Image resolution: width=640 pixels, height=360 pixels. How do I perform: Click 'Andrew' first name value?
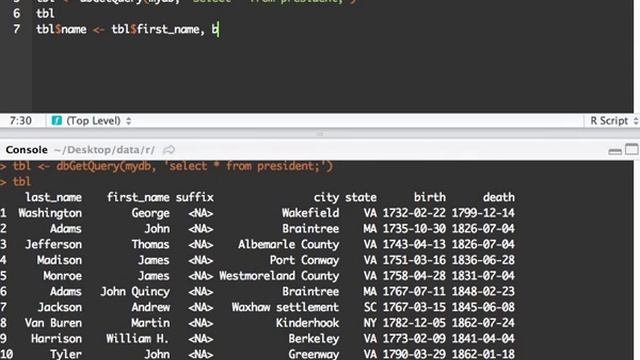[x=150, y=307]
